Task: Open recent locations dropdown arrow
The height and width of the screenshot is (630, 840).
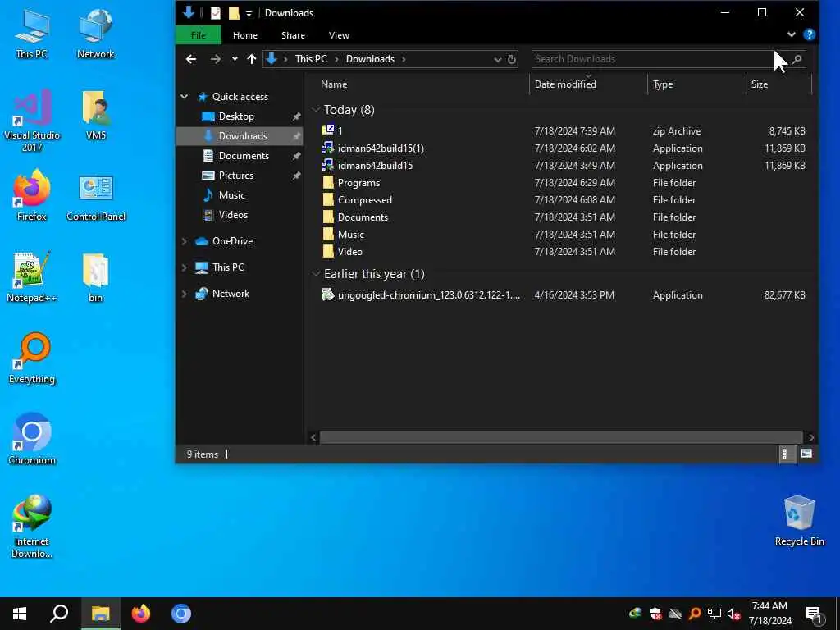Action: [x=235, y=59]
